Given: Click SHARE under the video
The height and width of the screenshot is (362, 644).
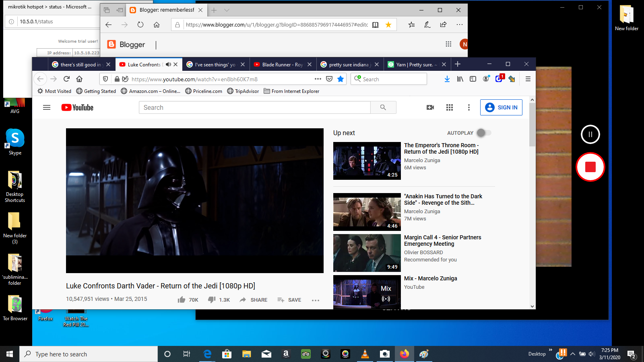Looking at the screenshot, I should [x=253, y=300].
